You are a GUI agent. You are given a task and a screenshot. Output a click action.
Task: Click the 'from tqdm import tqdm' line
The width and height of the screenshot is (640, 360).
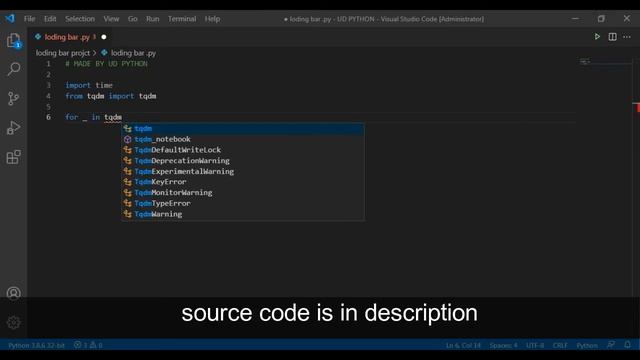(111, 96)
